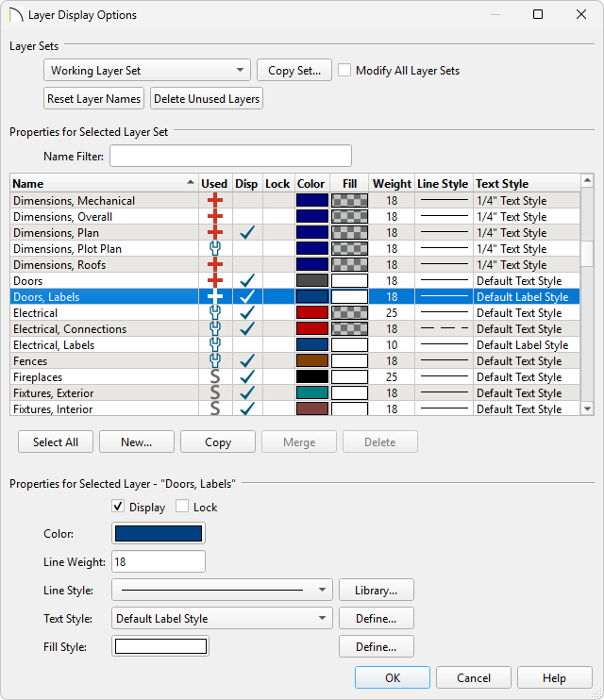The width and height of the screenshot is (604, 700).
Task: Click the Line Weight input field
Action: pyautogui.click(x=159, y=561)
